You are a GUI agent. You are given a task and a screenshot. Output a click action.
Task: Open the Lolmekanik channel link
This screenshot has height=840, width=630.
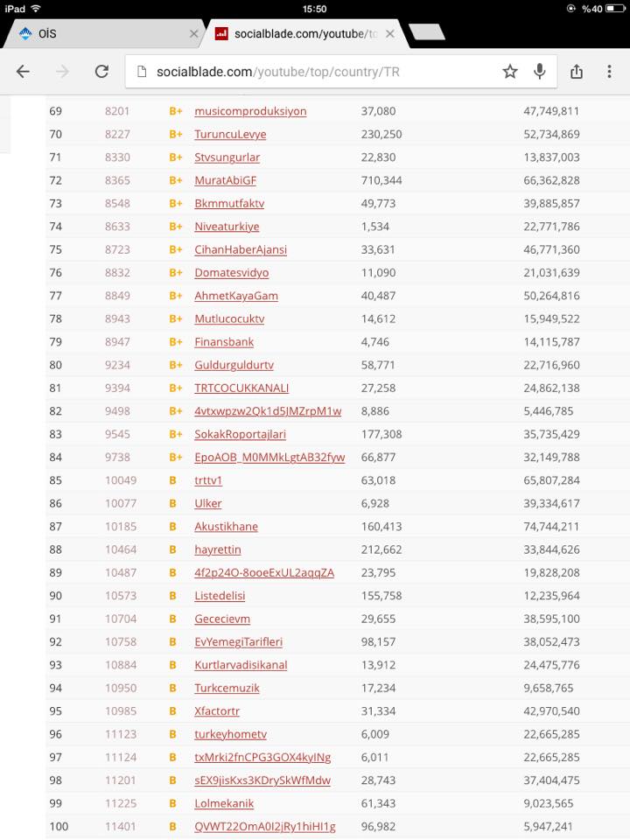pos(224,803)
